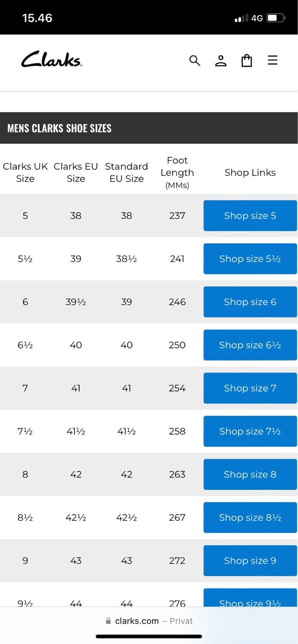Click the Shop size 5 button
Image resolution: width=298 pixels, height=644 pixels.
pos(250,216)
